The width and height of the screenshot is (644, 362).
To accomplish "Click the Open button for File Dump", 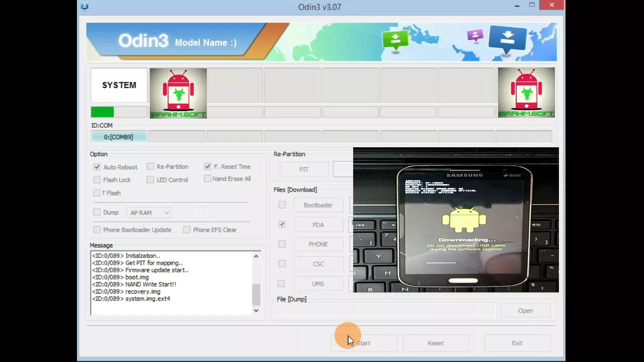I will (525, 311).
